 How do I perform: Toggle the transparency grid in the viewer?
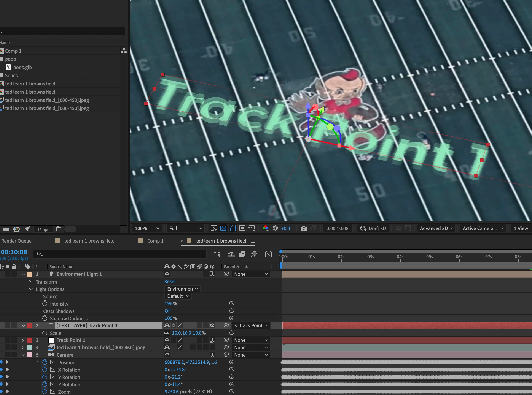223,228
